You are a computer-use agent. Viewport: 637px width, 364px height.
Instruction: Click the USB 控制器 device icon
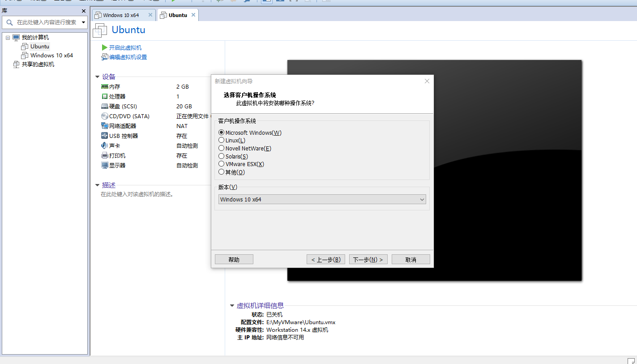coord(105,136)
